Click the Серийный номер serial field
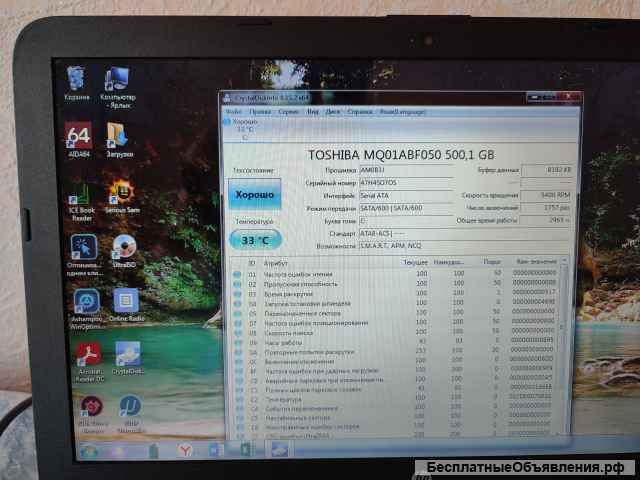 [407, 183]
